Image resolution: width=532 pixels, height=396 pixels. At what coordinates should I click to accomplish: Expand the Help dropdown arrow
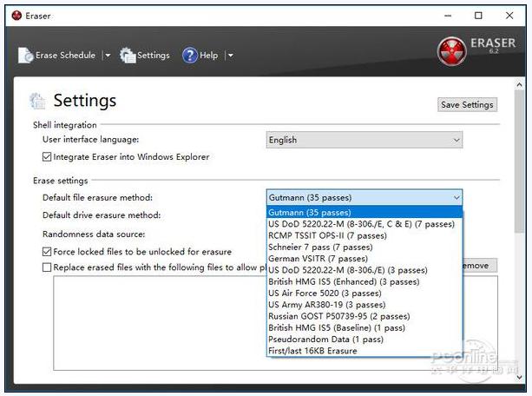click(230, 55)
